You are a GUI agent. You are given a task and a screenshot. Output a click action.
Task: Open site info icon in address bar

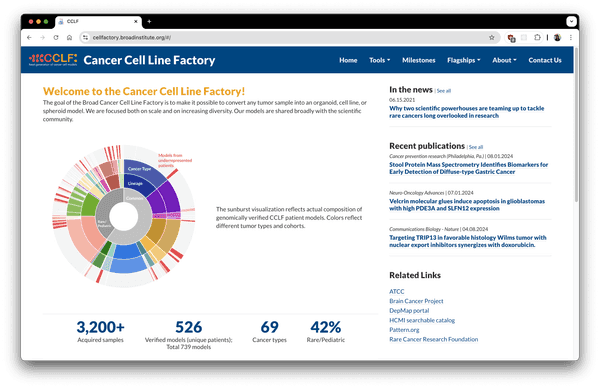coord(86,37)
